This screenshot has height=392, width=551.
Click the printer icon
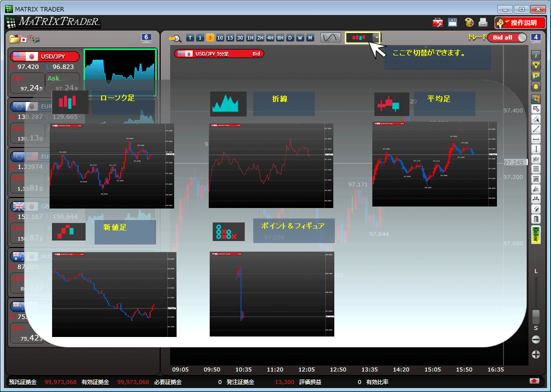483,22
